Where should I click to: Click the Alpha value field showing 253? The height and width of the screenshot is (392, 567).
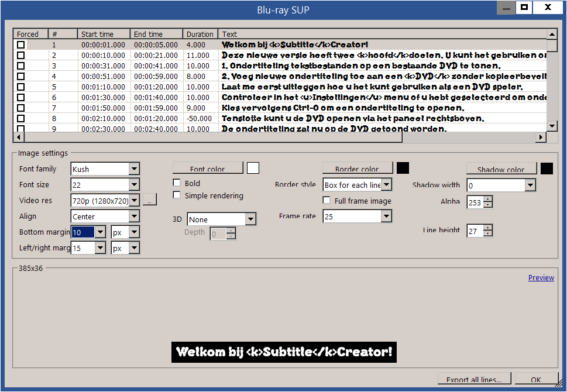(475, 202)
